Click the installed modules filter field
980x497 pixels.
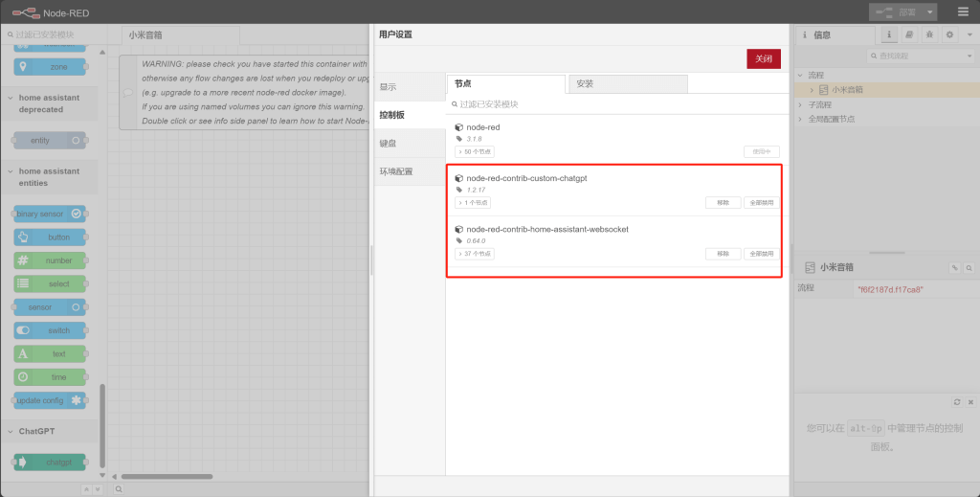(617, 104)
